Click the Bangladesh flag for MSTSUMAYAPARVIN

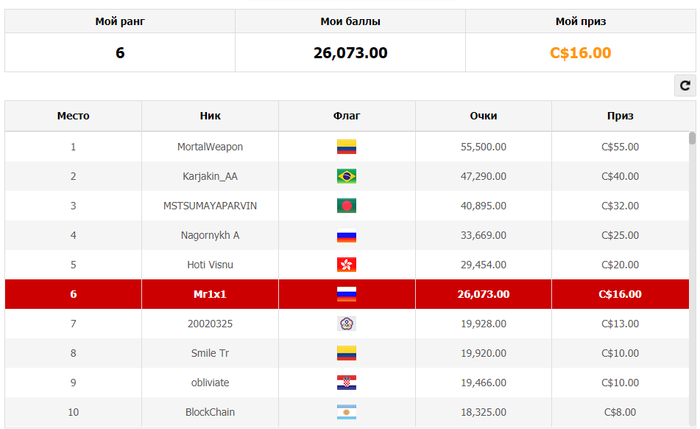(346, 206)
